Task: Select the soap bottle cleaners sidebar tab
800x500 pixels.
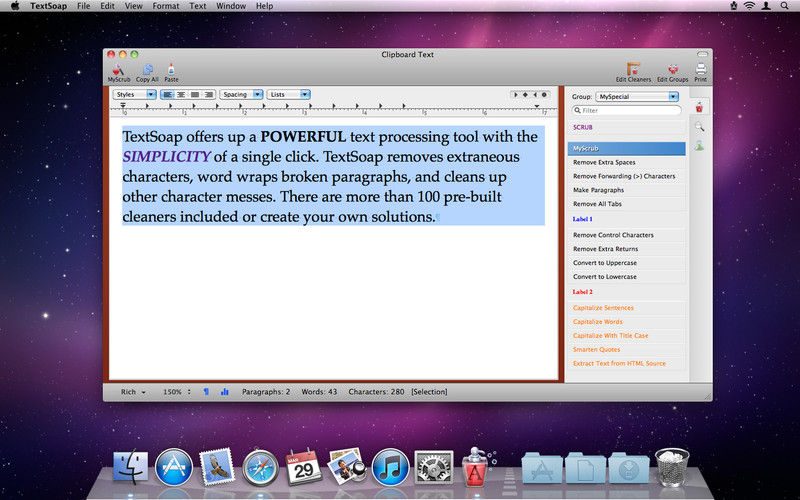Action: 699,108
